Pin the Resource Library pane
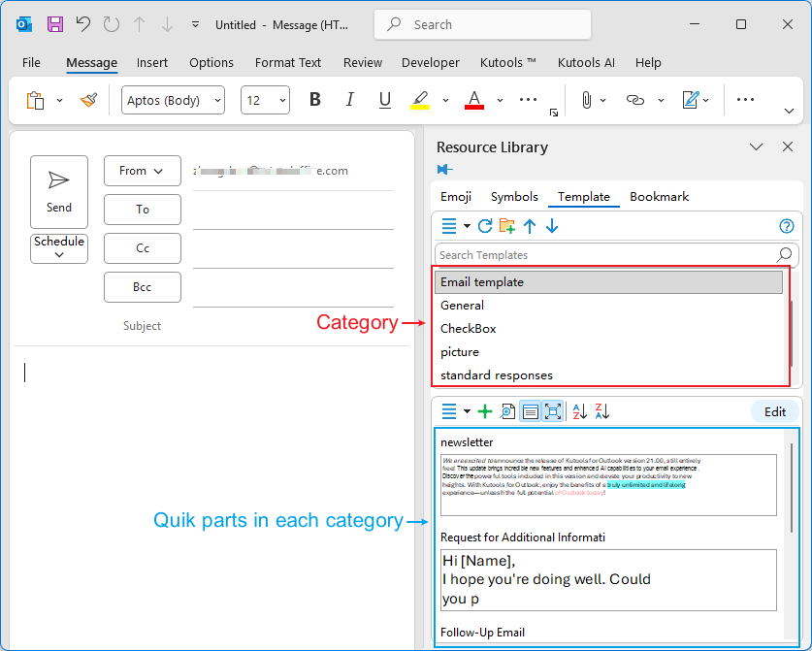This screenshot has width=812, height=651. click(444, 169)
